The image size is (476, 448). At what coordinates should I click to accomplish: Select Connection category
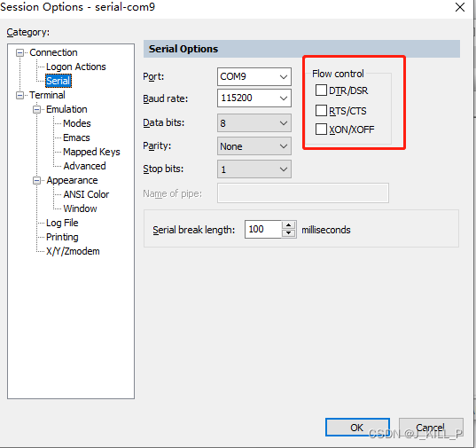(53, 52)
